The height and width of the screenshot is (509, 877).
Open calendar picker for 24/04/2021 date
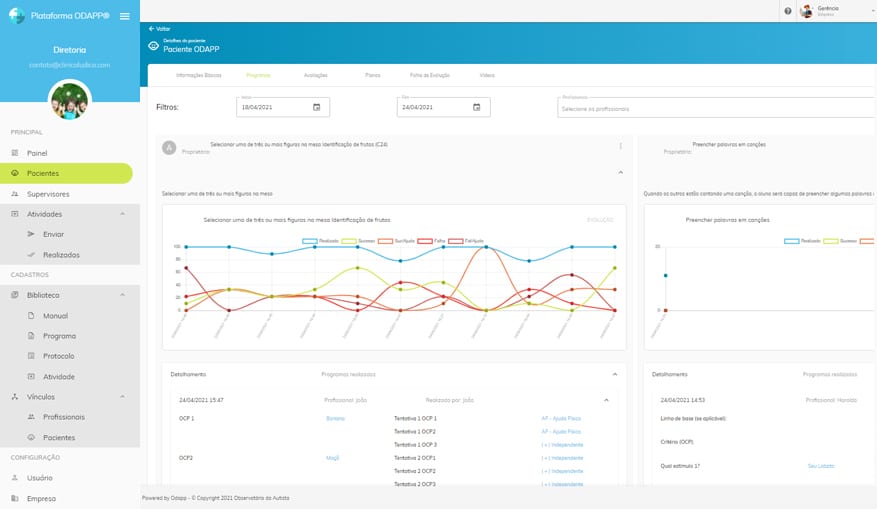coord(477,107)
